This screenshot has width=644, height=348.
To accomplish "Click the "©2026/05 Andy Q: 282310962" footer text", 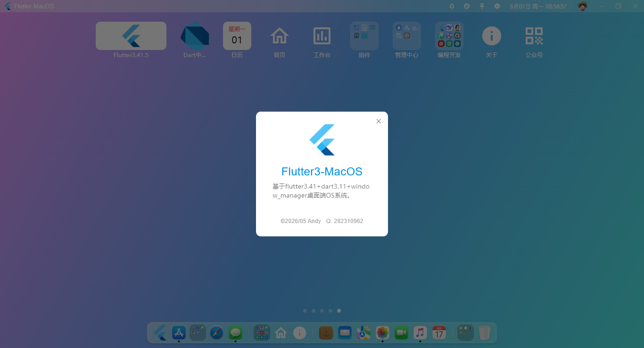I will 322,221.
